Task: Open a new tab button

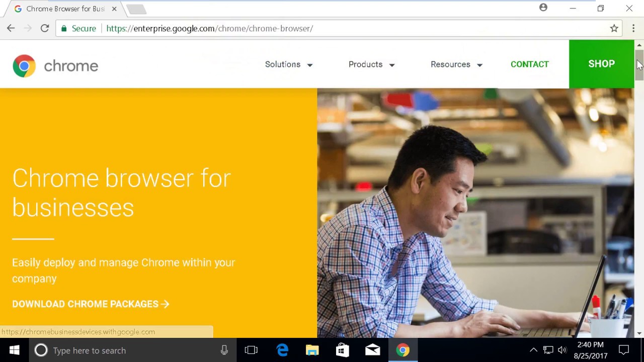Action: 136,9
